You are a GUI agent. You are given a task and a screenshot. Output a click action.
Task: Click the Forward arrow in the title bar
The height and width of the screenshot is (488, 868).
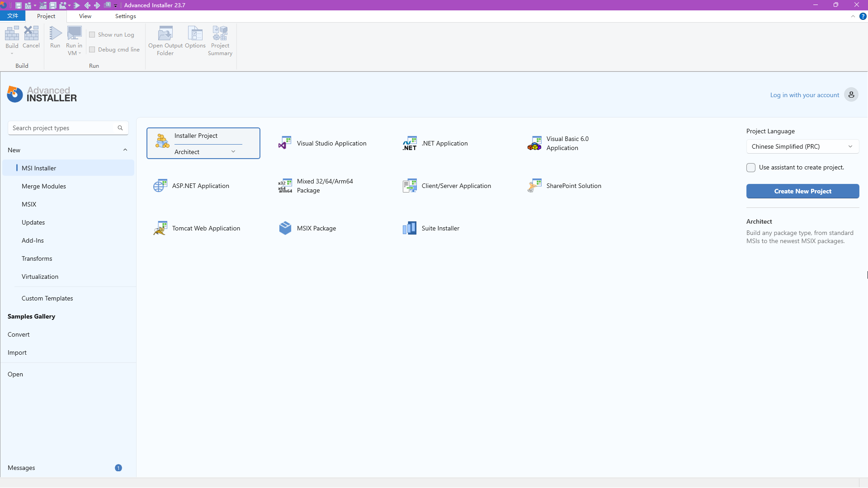[x=97, y=5]
